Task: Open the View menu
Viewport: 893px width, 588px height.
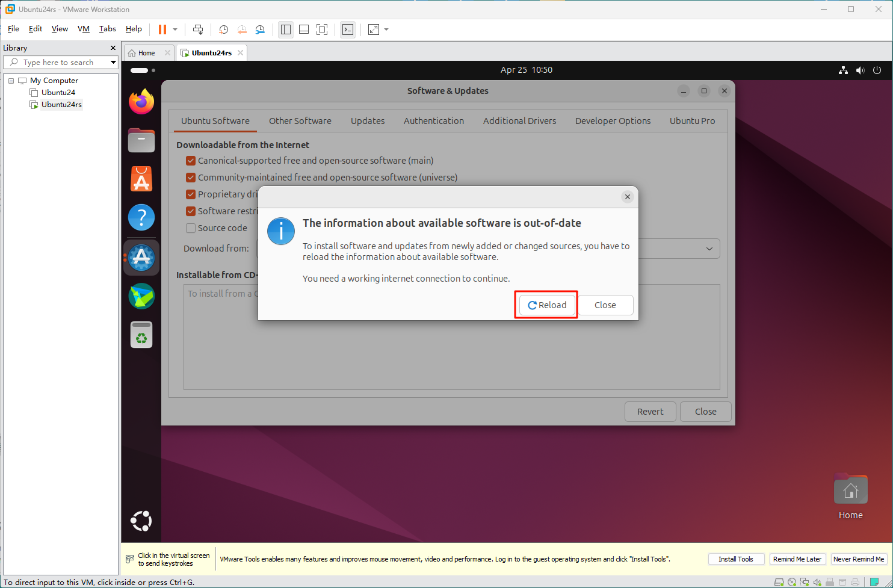Action: pos(60,29)
